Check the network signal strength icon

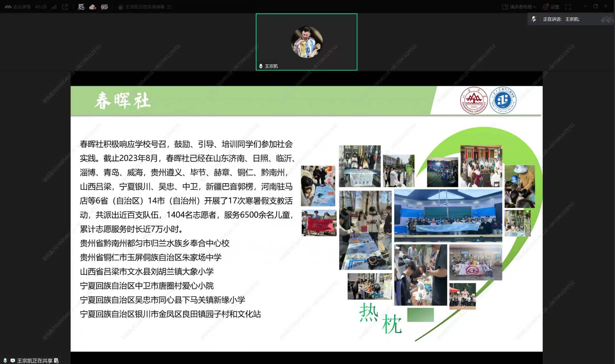click(54, 7)
